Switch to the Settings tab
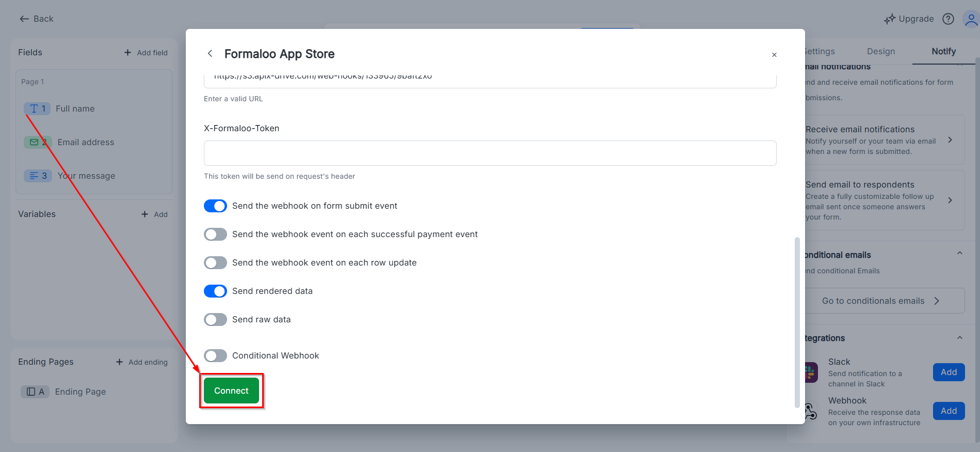 820,52
